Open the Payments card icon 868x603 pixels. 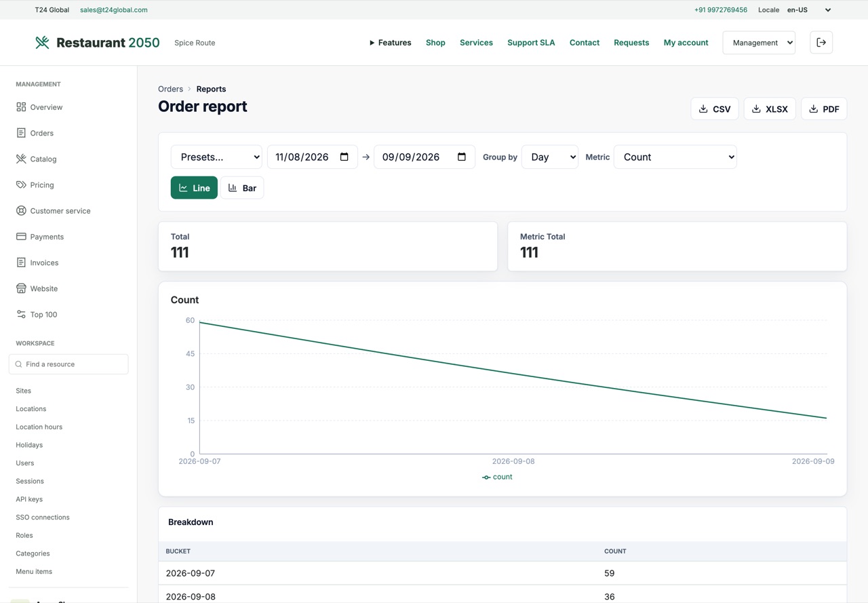point(21,237)
